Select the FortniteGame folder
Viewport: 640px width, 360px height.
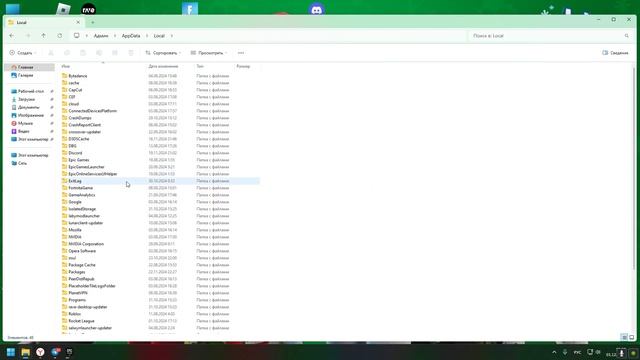[80, 188]
